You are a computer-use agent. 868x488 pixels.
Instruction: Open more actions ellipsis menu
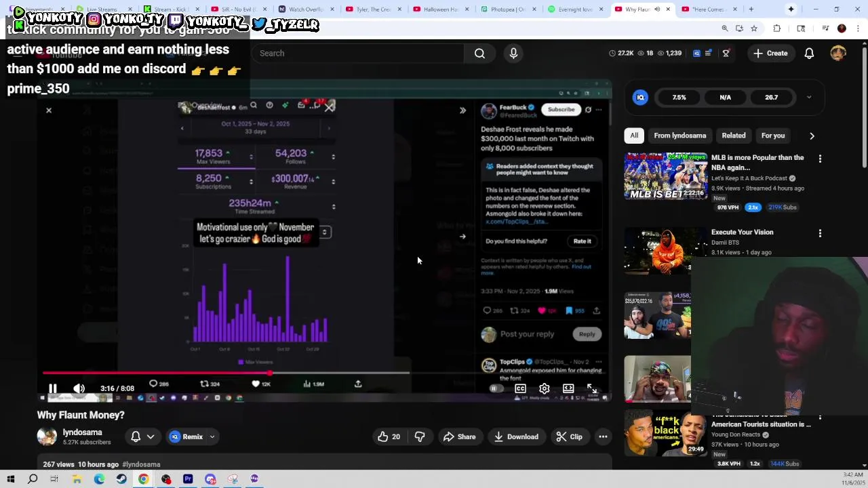(x=603, y=437)
